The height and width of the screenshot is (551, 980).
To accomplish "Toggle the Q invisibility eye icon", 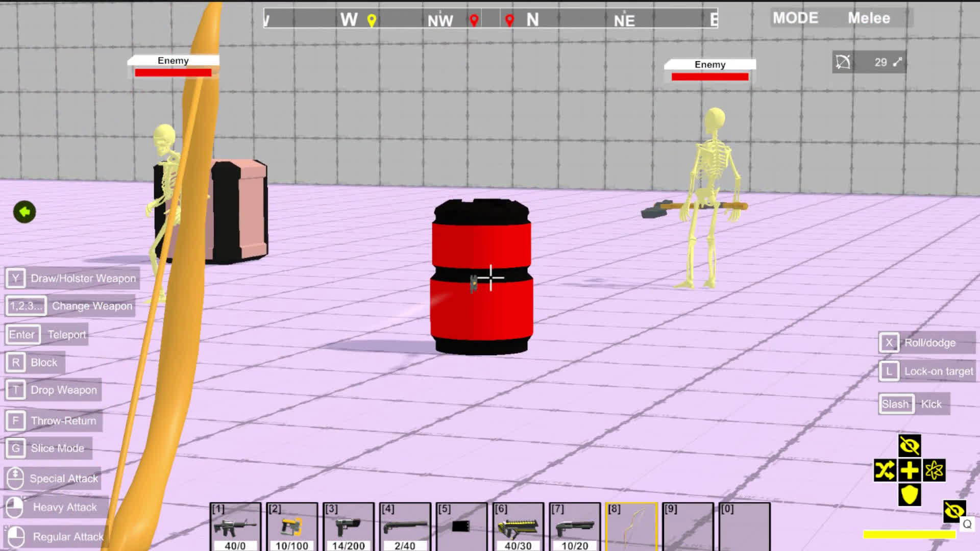I will (954, 511).
